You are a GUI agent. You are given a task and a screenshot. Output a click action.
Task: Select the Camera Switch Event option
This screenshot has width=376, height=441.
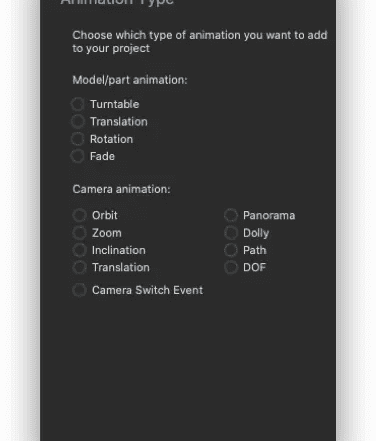[79, 290]
